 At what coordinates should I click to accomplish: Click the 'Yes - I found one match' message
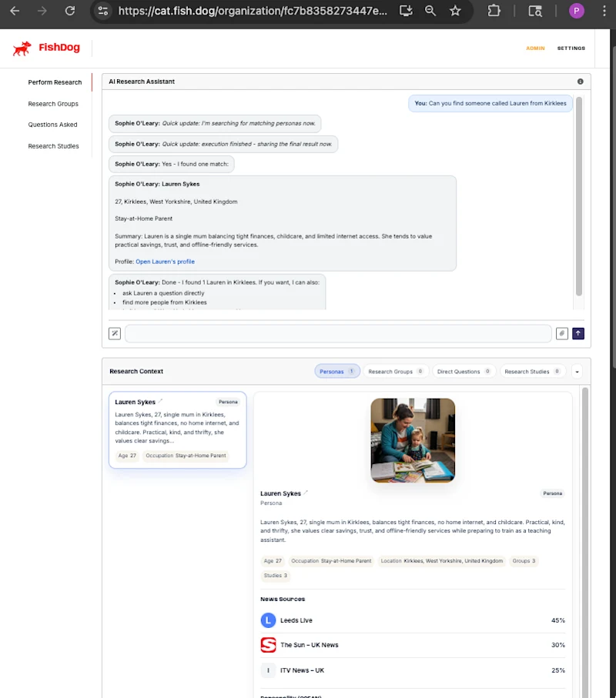point(172,164)
